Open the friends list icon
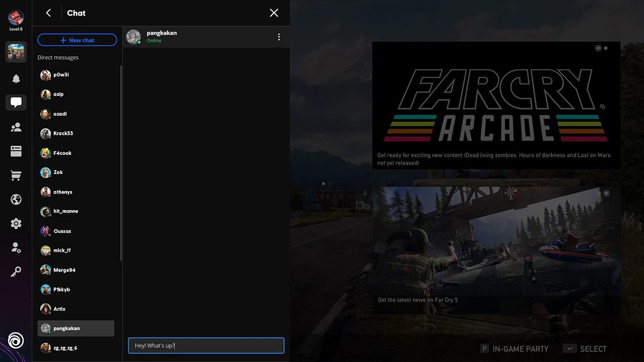Screen dimensions: 644x362 [x=16, y=127]
